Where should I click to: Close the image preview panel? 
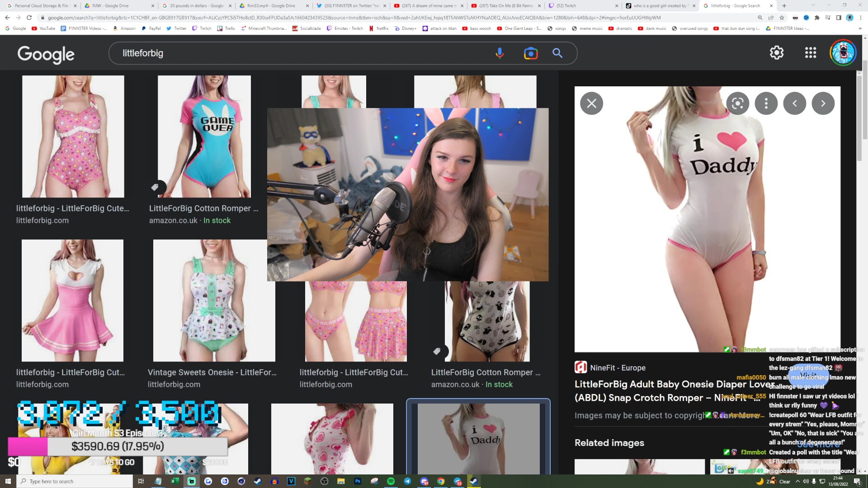click(591, 103)
